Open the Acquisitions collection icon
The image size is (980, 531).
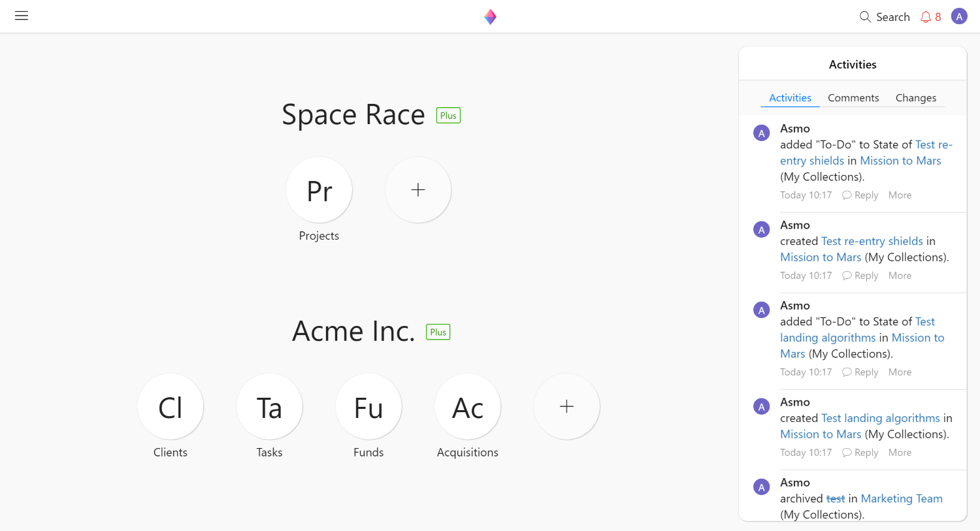(467, 406)
